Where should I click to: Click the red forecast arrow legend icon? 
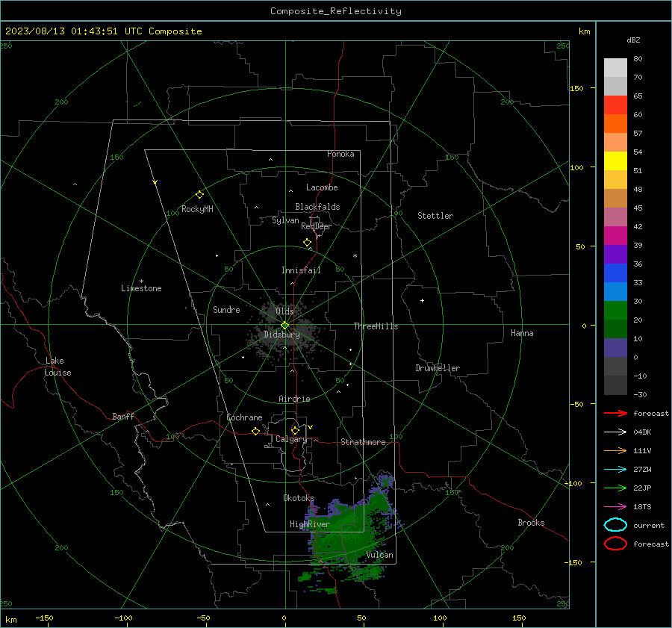point(615,413)
